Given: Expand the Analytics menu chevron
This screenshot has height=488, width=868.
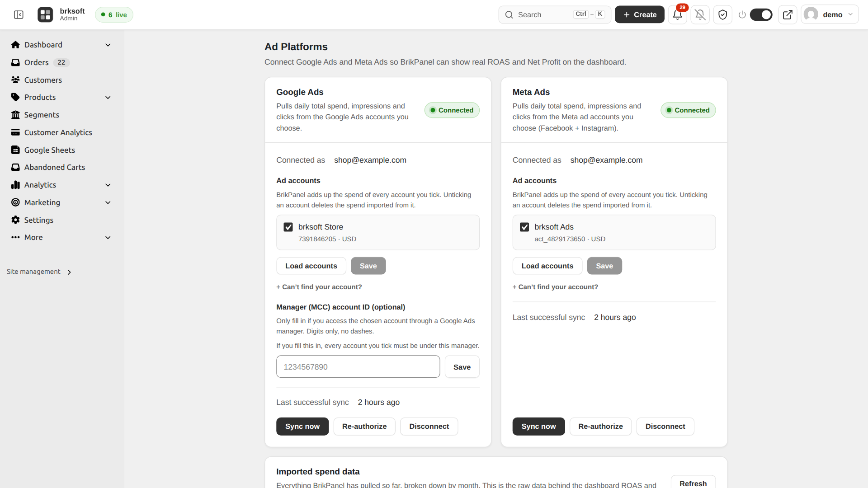Looking at the screenshot, I should tap(108, 185).
